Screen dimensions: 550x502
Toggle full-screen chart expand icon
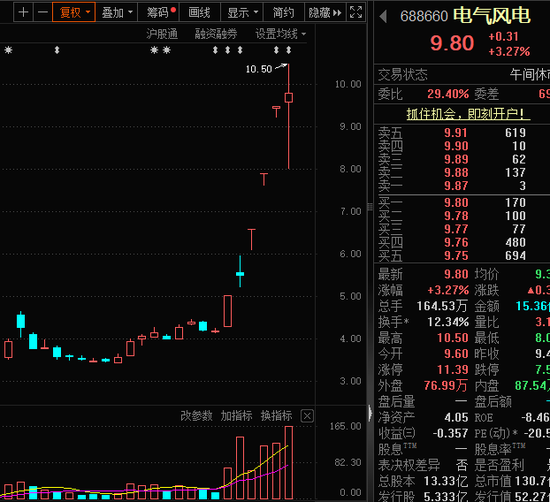(356, 13)
